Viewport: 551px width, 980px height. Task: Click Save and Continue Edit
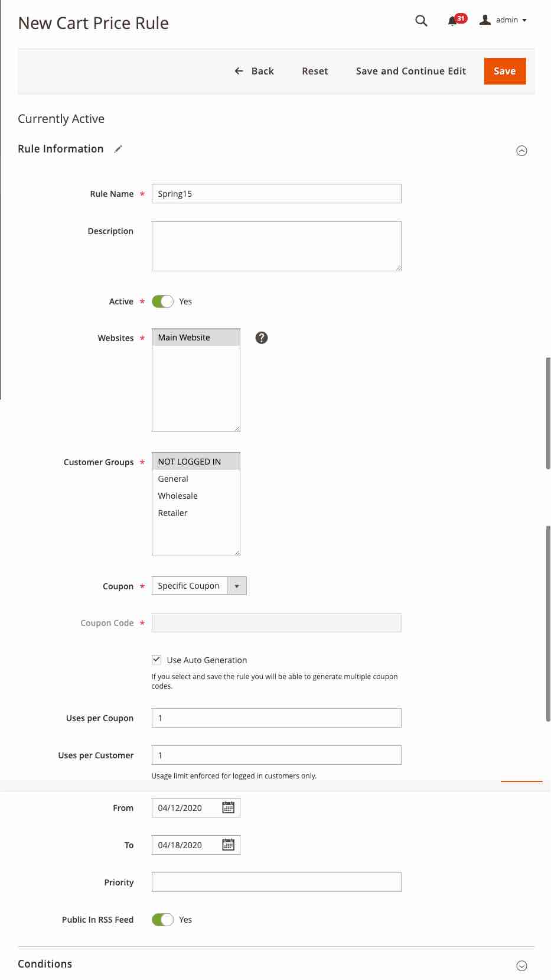click(x=410, y=71)
